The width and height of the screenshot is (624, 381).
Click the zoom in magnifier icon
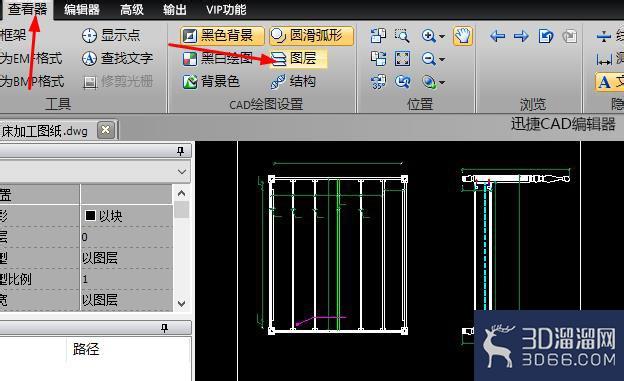click(429, 36)
